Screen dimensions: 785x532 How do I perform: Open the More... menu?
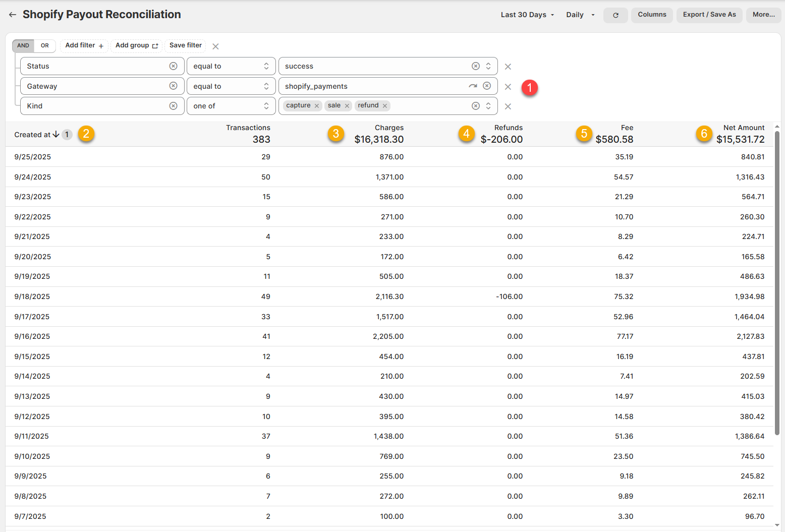coord(763,15)
